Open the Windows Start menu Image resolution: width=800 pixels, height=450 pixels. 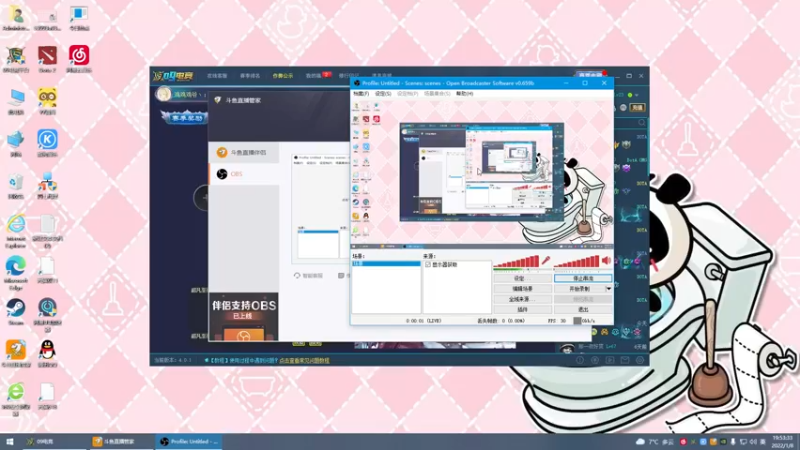[10, 441]
